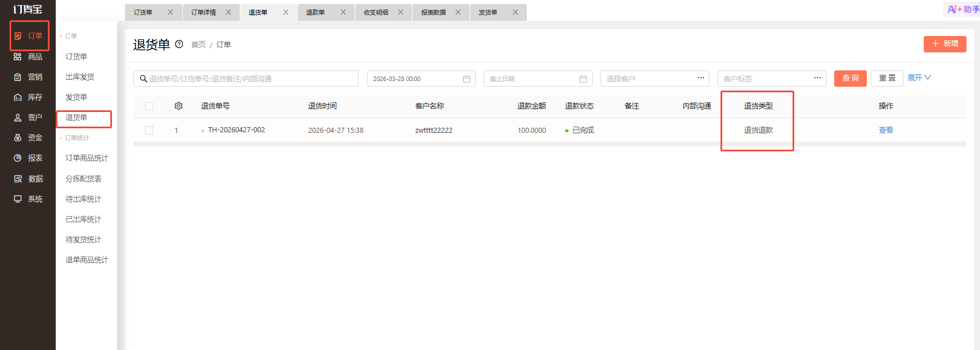Open the 截止日期 calendar icon
Viewport: 980px width, 350px height.
tap(583, 79)
